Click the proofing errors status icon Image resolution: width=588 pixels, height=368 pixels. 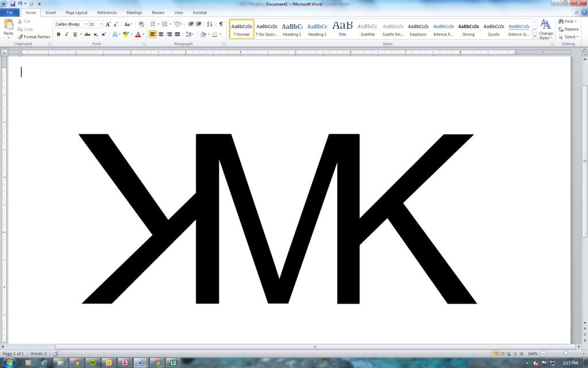56,354
